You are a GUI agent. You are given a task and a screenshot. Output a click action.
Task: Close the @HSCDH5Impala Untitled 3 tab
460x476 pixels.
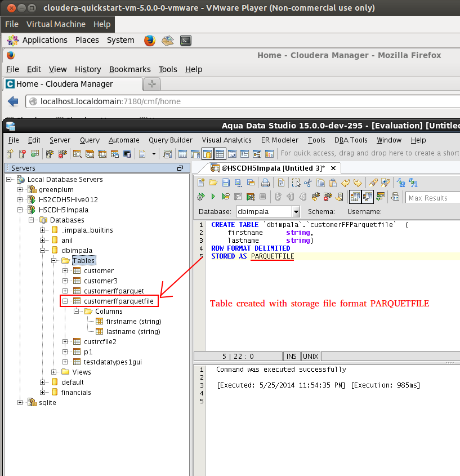point(333,168)
